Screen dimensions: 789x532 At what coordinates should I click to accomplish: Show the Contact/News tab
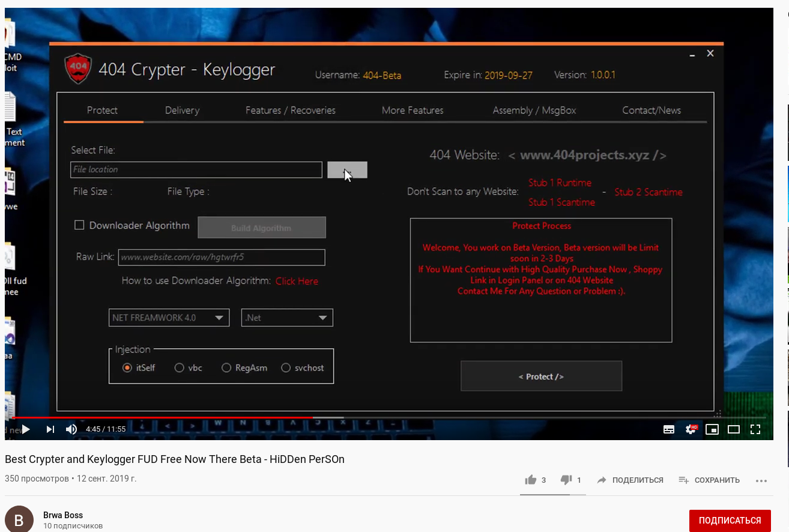[651, 110]
